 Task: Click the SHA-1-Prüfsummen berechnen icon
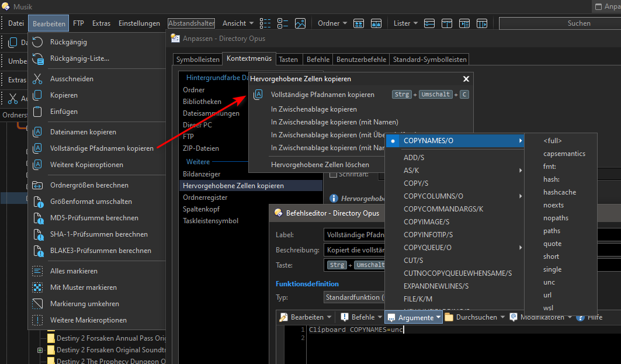pos(39,234)
